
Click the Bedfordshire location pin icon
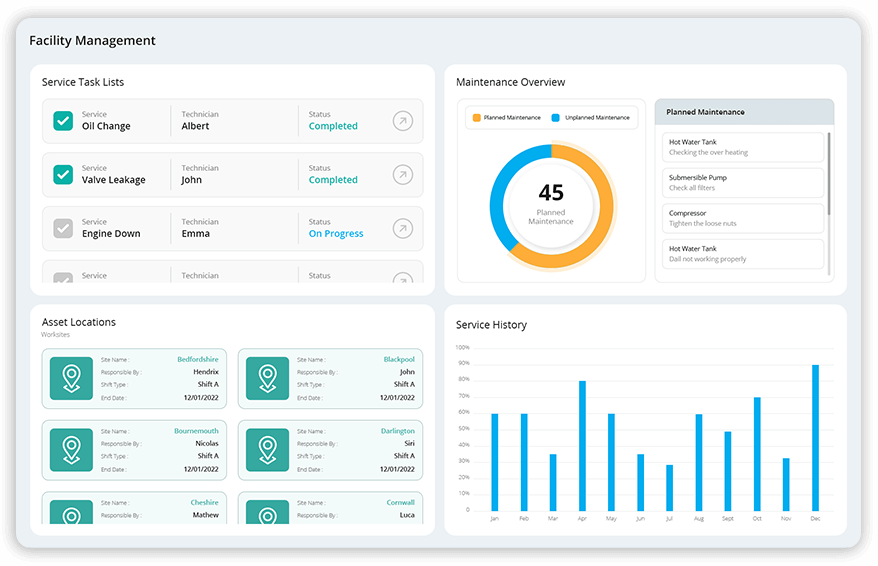[x=71, y=378]
